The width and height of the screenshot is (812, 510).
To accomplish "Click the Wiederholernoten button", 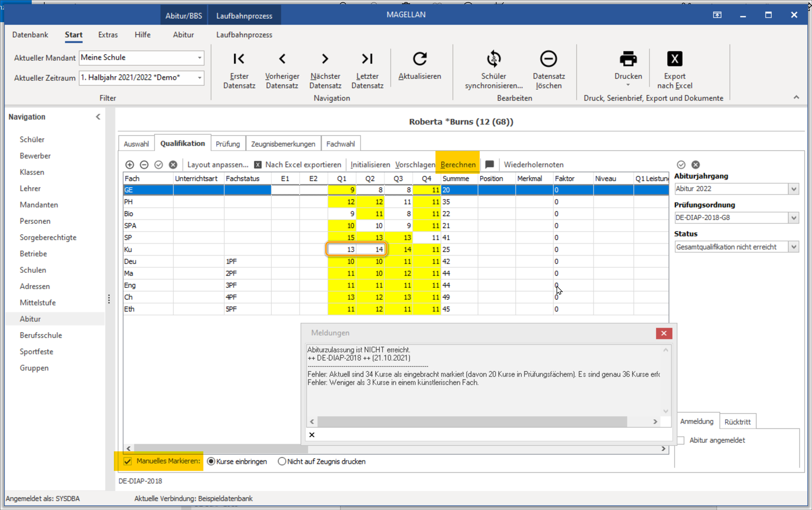I will pos(534,164).
